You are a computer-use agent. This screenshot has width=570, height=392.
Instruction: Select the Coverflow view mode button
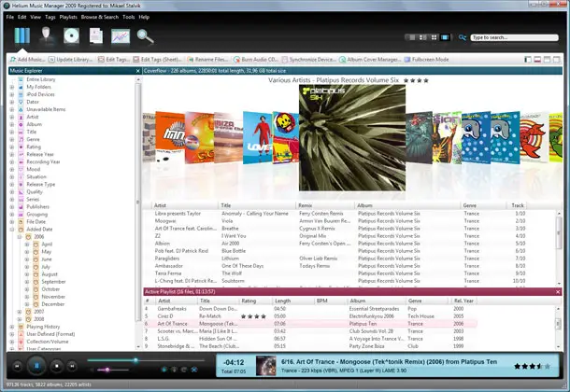click(445, 37)
